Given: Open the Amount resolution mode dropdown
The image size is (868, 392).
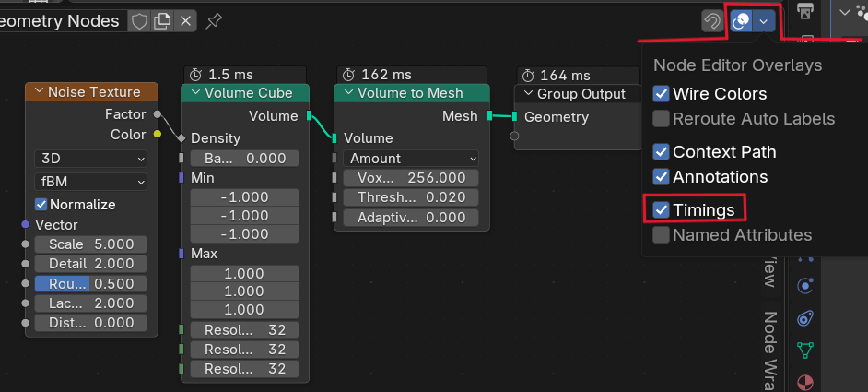Looking at the screenshot, I should [x=411, y=159].
